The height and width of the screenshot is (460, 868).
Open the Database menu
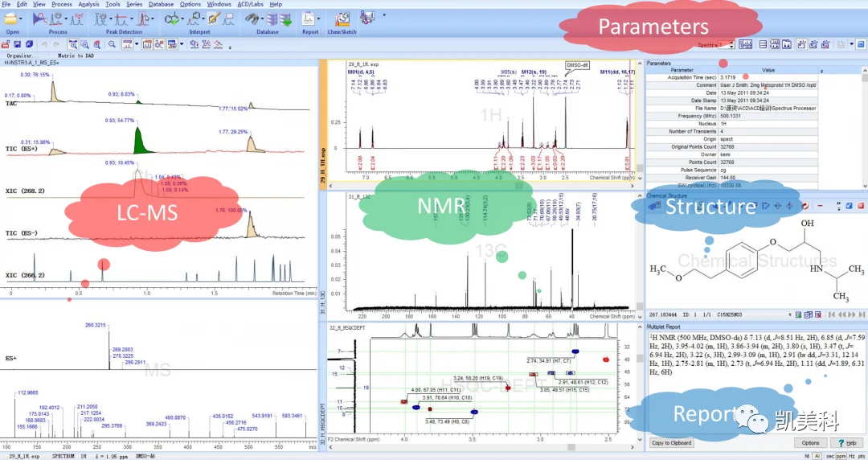161,4
